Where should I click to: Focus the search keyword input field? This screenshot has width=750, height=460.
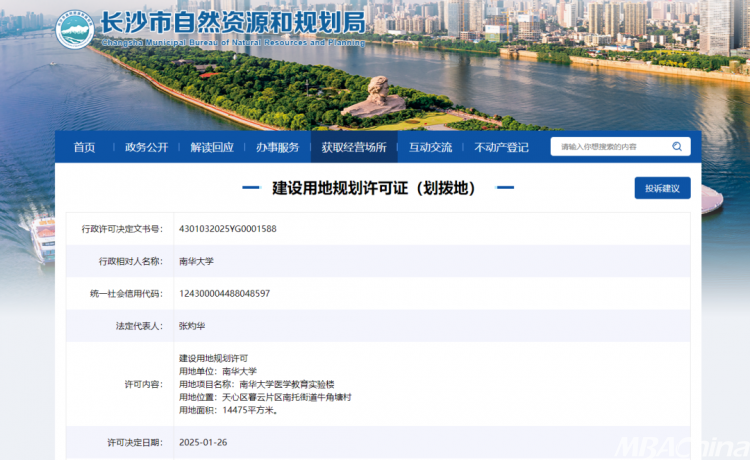point(610,147)
